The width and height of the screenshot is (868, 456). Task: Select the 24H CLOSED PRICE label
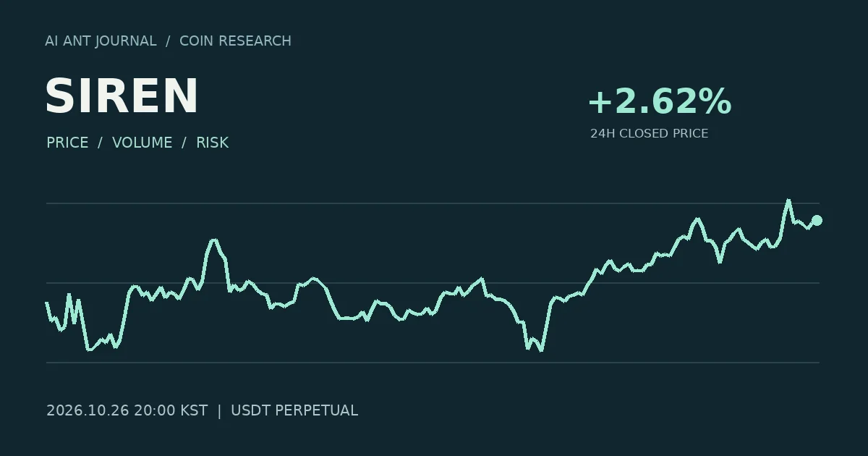pyautogui.click(x=649, y=134)
